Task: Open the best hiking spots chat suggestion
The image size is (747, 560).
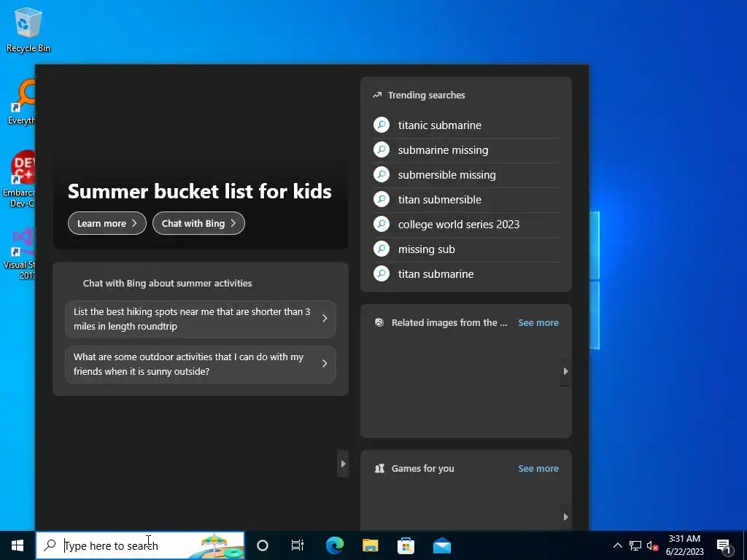Action: coord(201,319)
